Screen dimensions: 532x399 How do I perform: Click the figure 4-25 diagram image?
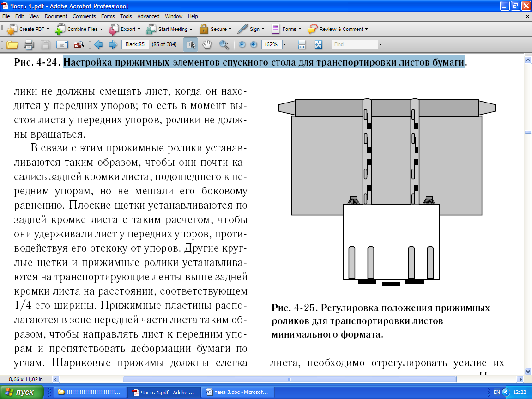[388, 191]
